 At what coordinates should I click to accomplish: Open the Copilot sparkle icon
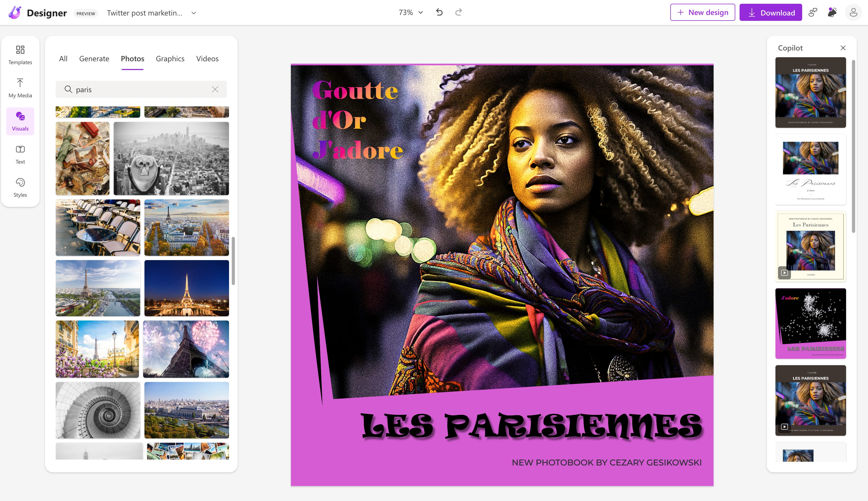point(832,12)
